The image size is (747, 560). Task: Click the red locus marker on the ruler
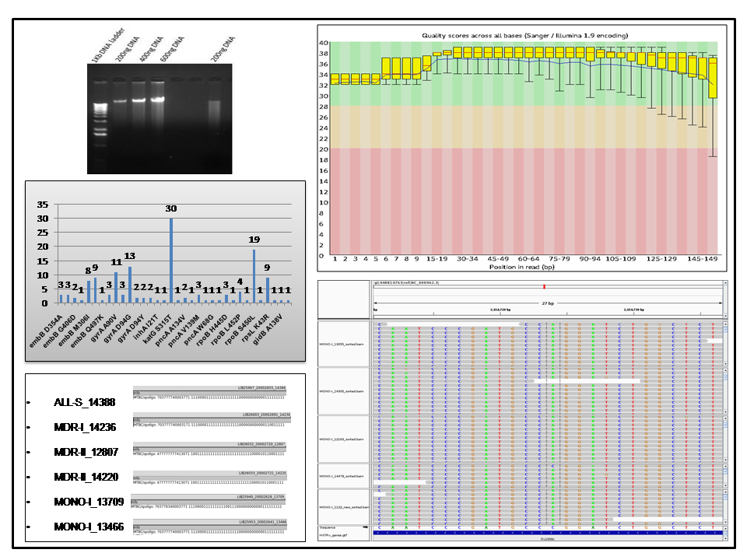coord(544,286)
